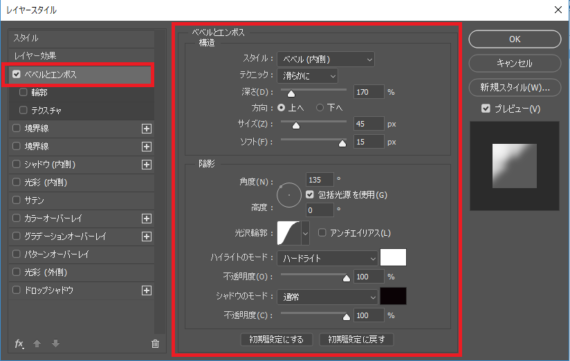The image size is (570, 361).
Task: Select the 光彩 (外側) effect entry
Action: 81,272
